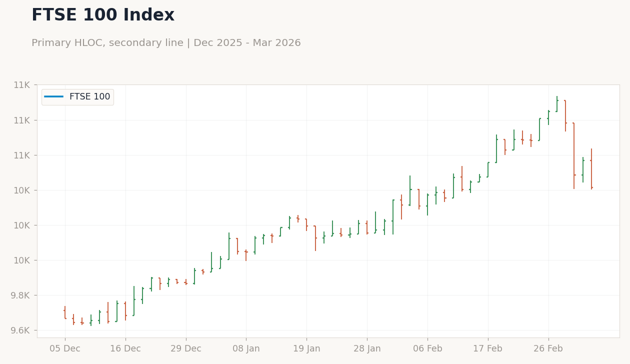
Task: Click the 9.8K y-axis label
Action: pyautogui.click(x=21, y=295)
